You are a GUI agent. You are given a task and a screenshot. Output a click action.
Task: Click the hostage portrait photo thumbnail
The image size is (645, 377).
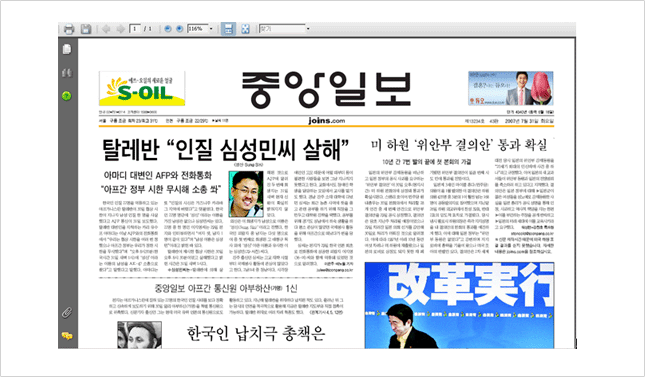click(246, 194)
